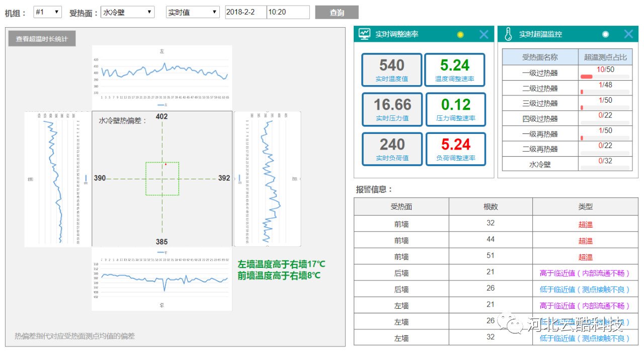Select the 实时温度值 540 tile
Viewport: 644px width, 353px height.
click(x=391, y=70)
